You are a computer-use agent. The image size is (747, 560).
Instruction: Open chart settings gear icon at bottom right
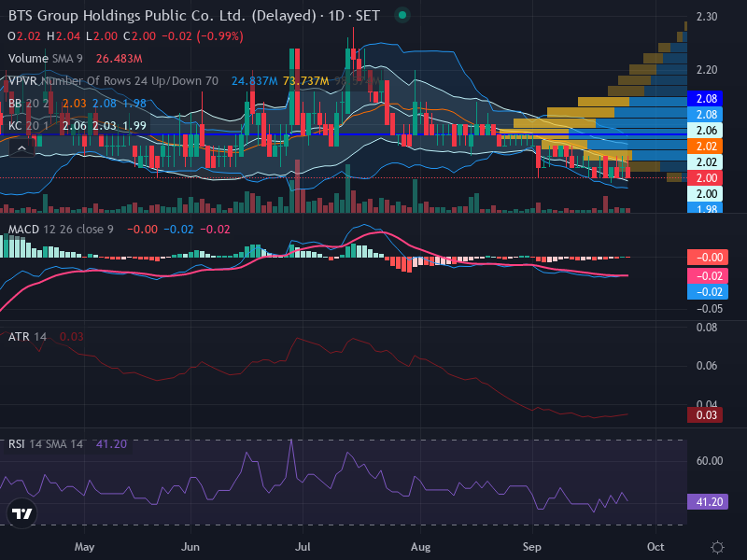(717, 547)
